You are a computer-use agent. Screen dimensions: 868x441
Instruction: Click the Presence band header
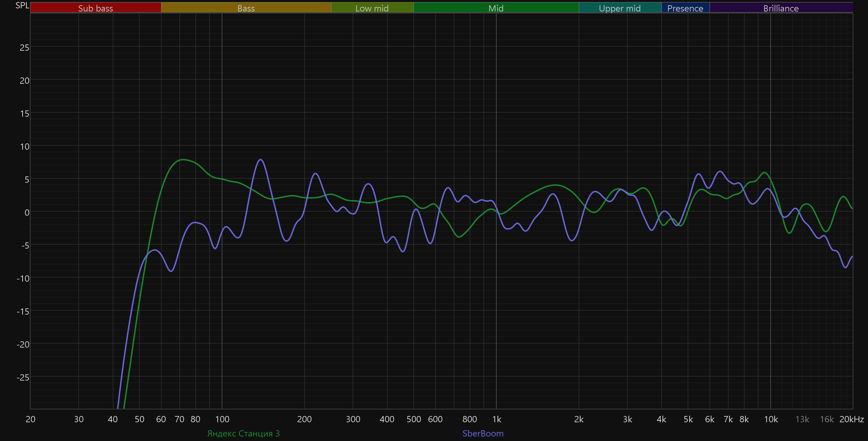coord(685,8)
